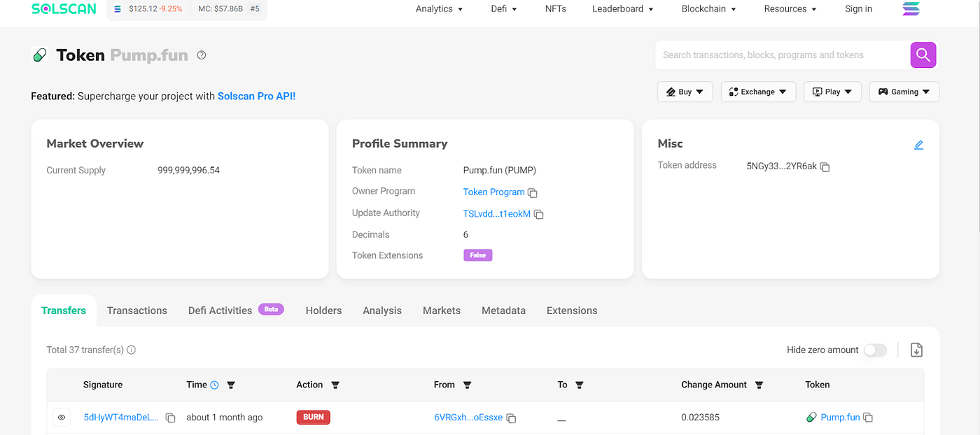Open the Gaming dropdown
980x435 pixels.
tap(904, 92)
